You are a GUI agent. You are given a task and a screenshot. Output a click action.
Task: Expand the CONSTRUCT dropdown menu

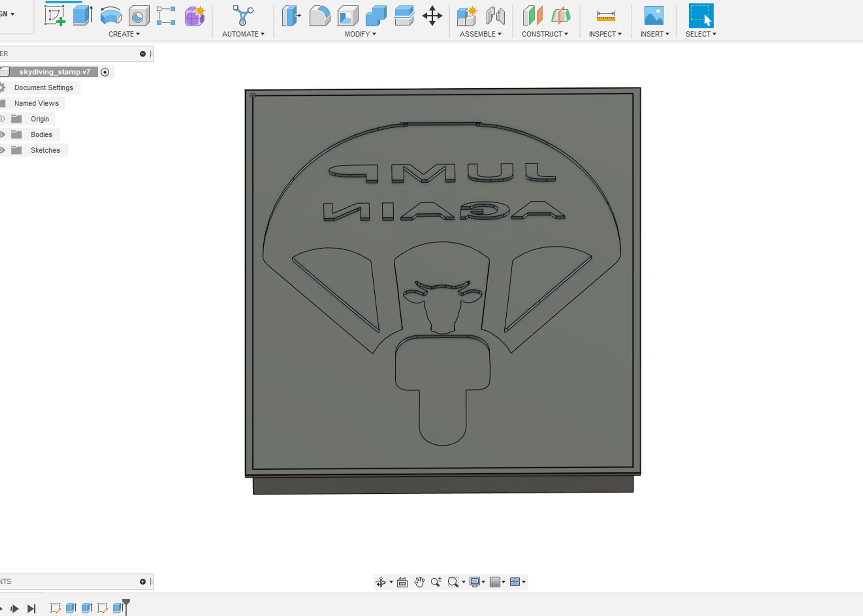[545, 34]
